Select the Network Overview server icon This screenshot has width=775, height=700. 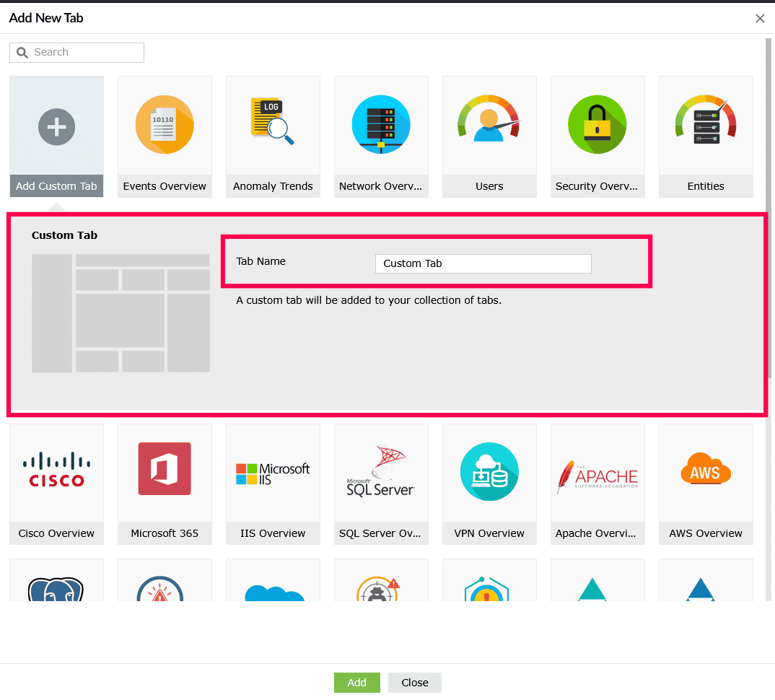tap(381, 125)
